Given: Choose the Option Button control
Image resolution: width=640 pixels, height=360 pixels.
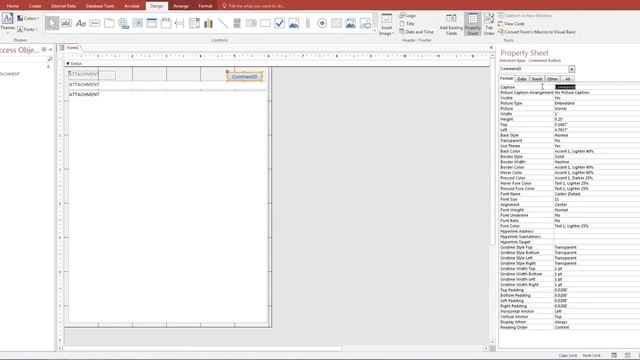Looking at the screenshot, I should click(x=322, y=23).
